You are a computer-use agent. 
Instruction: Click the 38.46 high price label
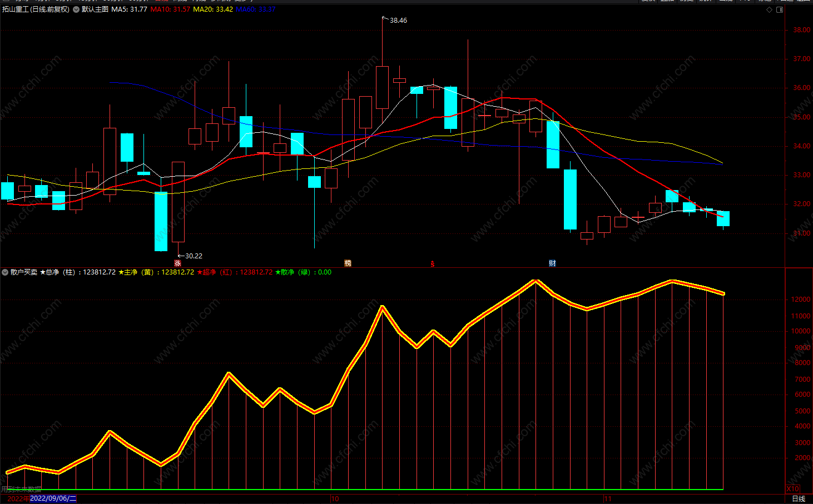tap(398, 21)
